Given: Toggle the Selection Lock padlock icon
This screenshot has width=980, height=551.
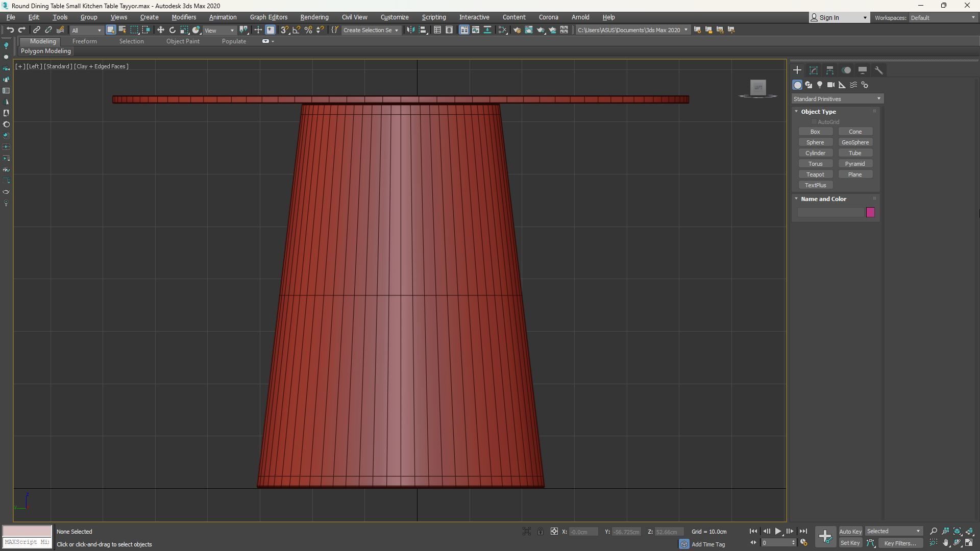Looking at the screenshot, I should coord(541,532).
